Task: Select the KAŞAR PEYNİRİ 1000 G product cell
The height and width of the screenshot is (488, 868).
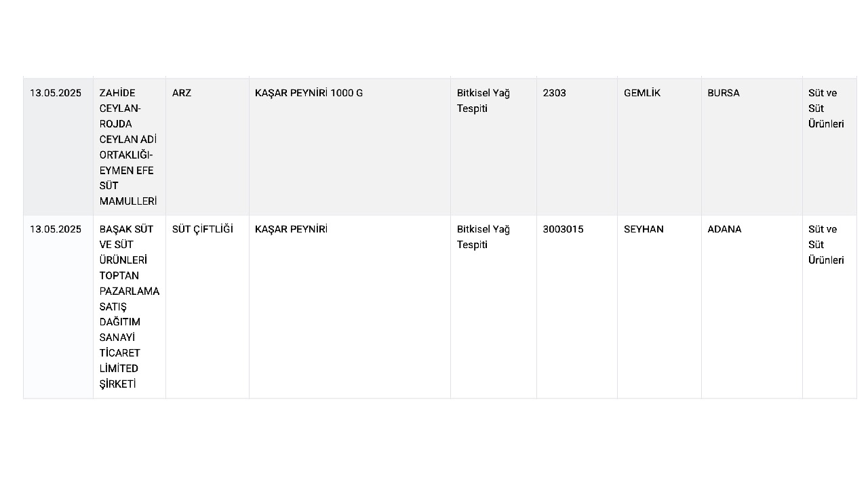Action: coord(349,147)
